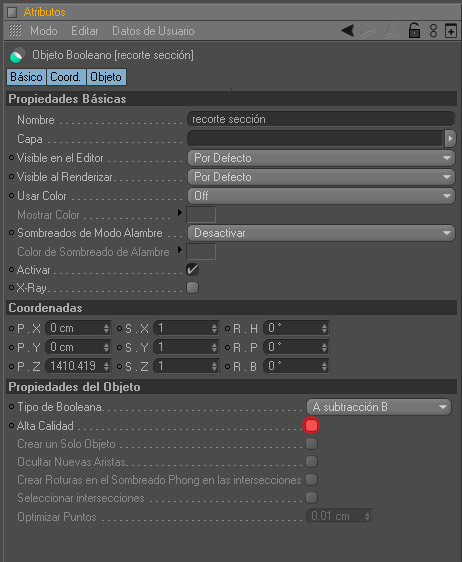Click the Mostrar Color swatch
The width and height of the screenshot is (462, 562).
[x=201, y=215]
